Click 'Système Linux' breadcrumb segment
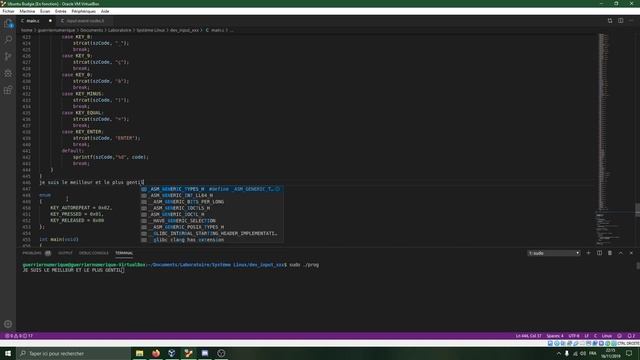Viewport: 640px width, 360px height. 151,30
